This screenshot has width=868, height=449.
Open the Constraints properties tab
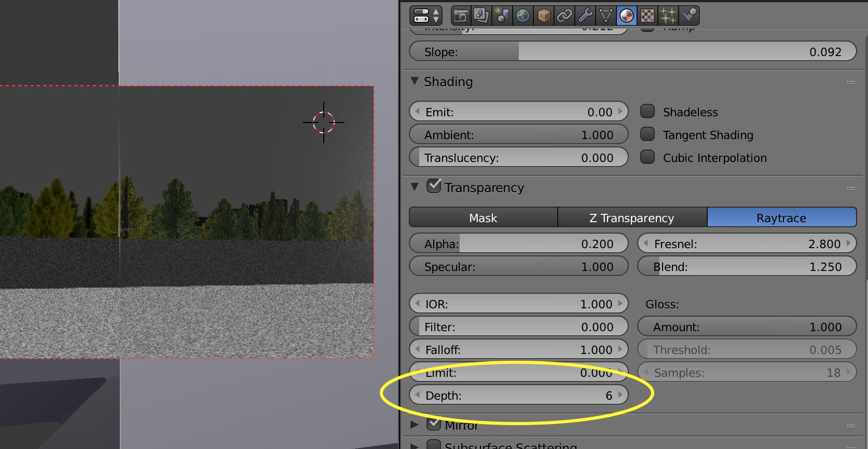564,16
